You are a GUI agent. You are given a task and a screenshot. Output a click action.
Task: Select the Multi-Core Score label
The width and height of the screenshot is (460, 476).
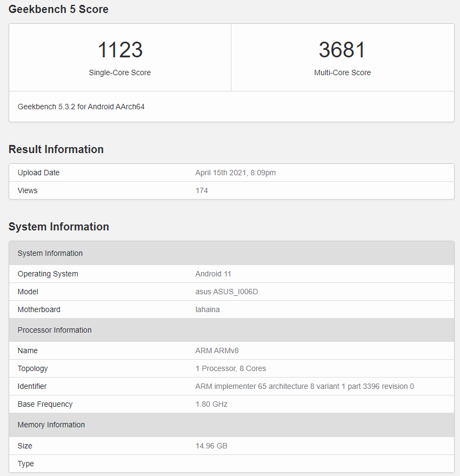point(342,72)
